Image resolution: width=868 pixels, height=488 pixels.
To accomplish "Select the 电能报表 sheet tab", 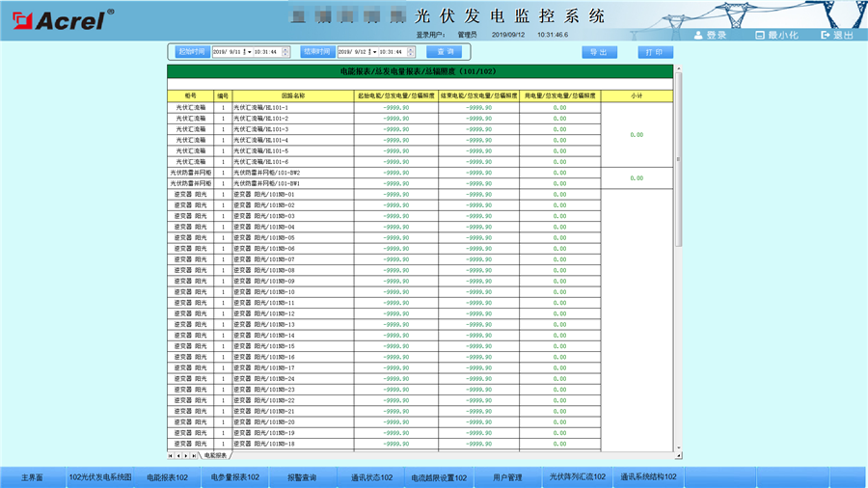I will [x=215, y=455].
